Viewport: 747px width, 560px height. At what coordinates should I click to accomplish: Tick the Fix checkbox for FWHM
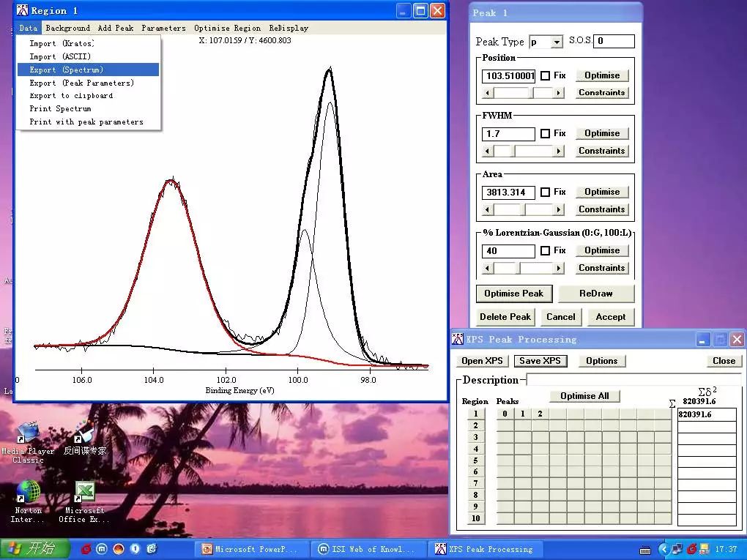coord(546,134)
